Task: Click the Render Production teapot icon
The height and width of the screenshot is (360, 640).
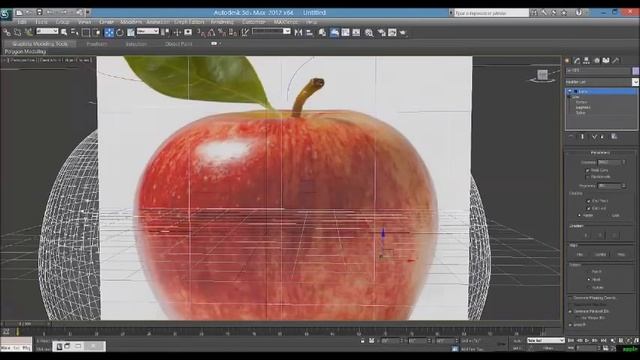Action: coord(403,32)
